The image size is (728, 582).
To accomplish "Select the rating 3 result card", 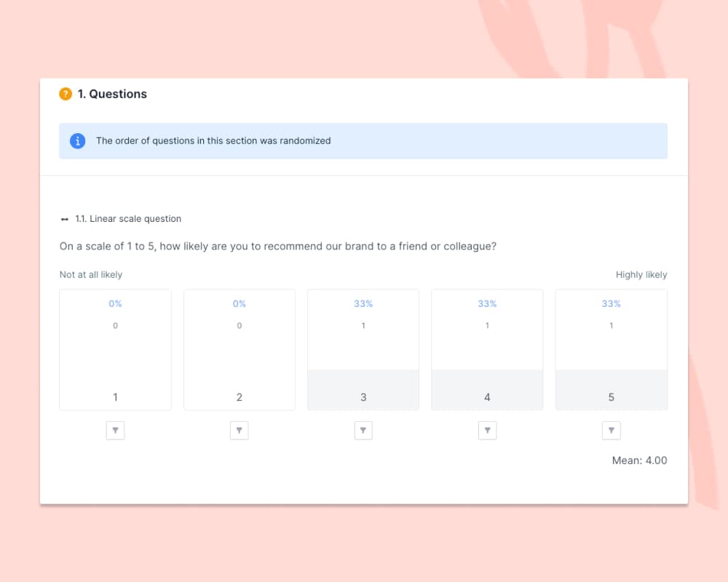I will pyautogui.click(x=363, y=350).
